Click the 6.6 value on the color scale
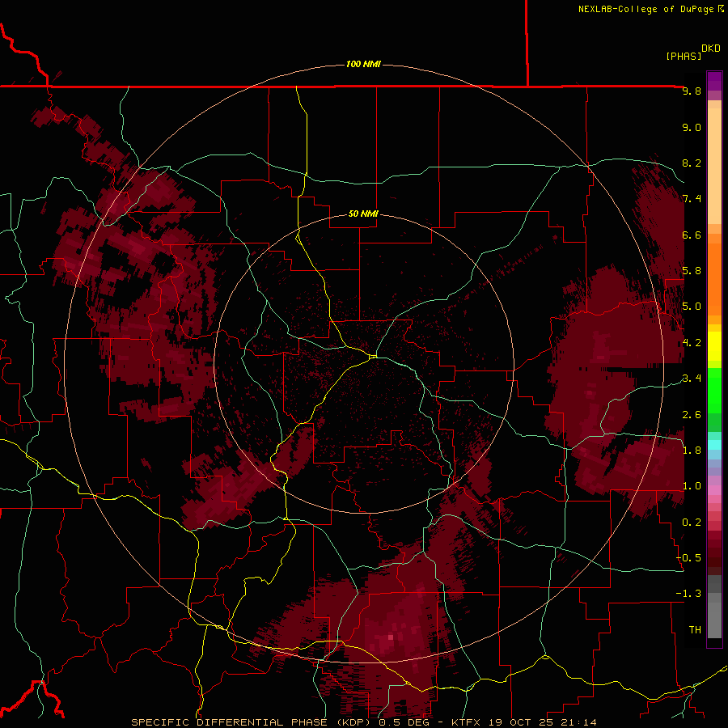This screenshot has width=728, height=728. coord(692,235)
